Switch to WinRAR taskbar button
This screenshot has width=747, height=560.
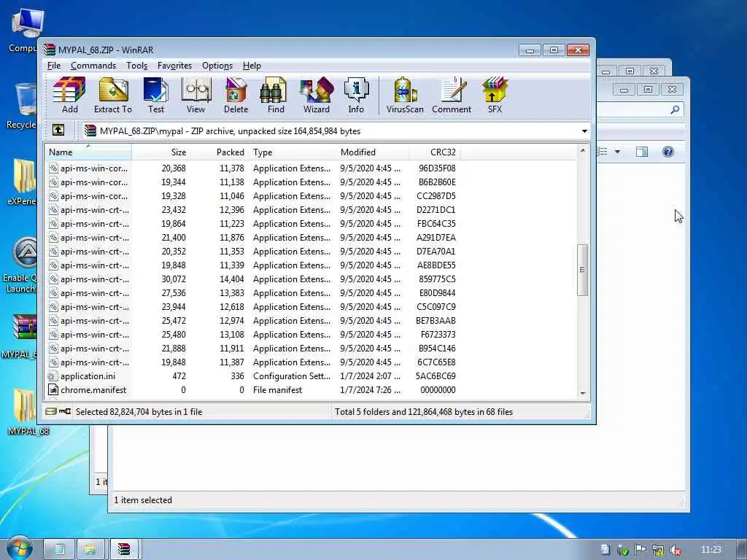pos(124,550)
